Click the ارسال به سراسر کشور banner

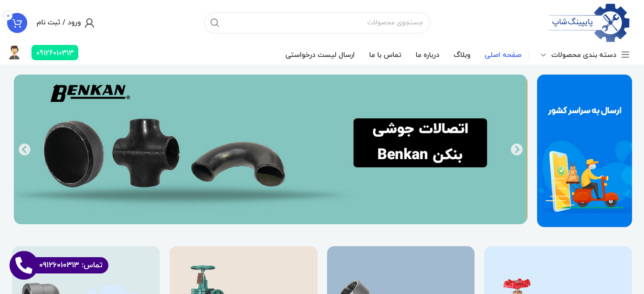point(584,151)
